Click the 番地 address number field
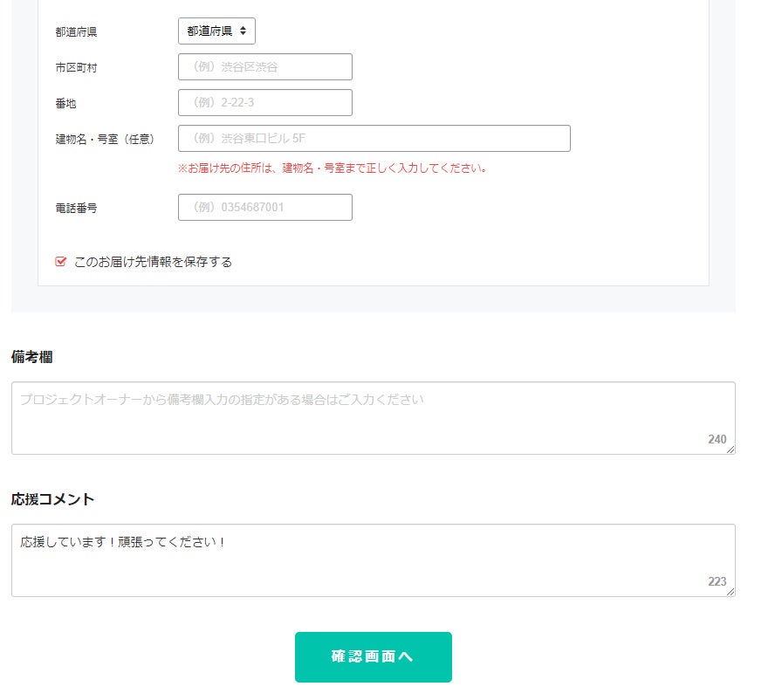Viewport: 775px width, 700px height. click(265, 103)
